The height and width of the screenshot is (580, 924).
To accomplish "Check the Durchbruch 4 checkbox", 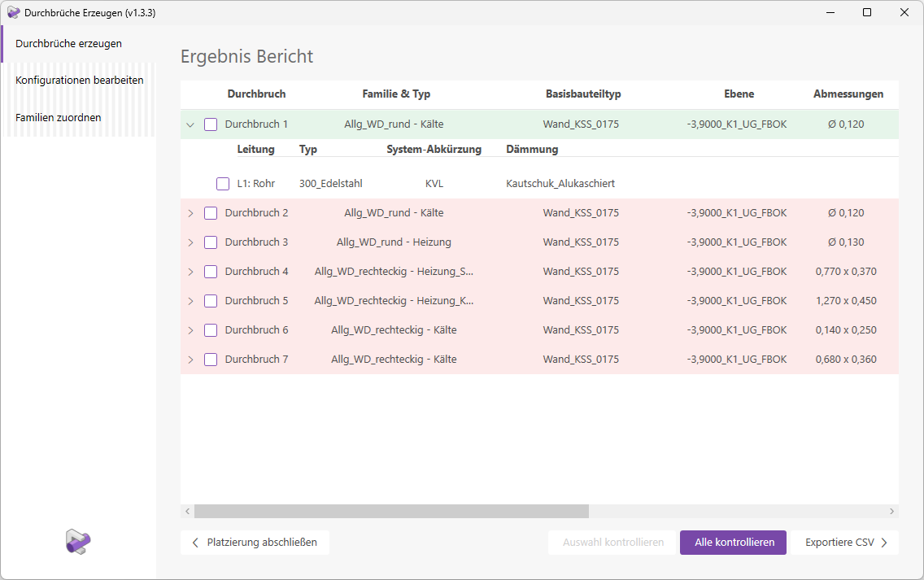I will point(211,272).
